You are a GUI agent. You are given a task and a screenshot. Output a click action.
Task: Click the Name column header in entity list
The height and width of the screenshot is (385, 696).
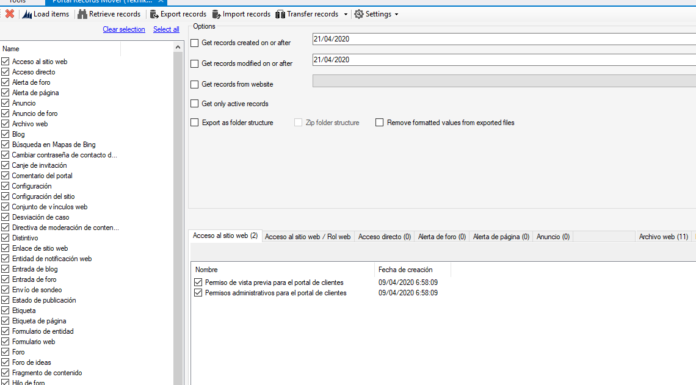tap(60, 49)
